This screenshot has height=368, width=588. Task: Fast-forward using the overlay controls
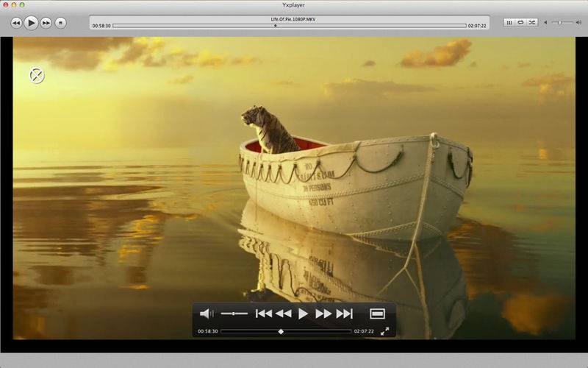coord(323,314)
